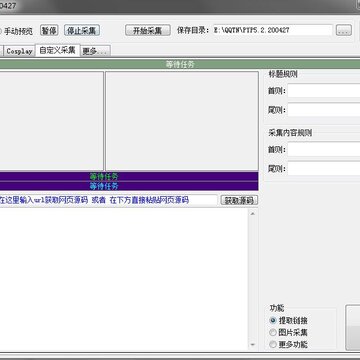
Task: Click the content rule 首则 input field
Action: point(324,149)
